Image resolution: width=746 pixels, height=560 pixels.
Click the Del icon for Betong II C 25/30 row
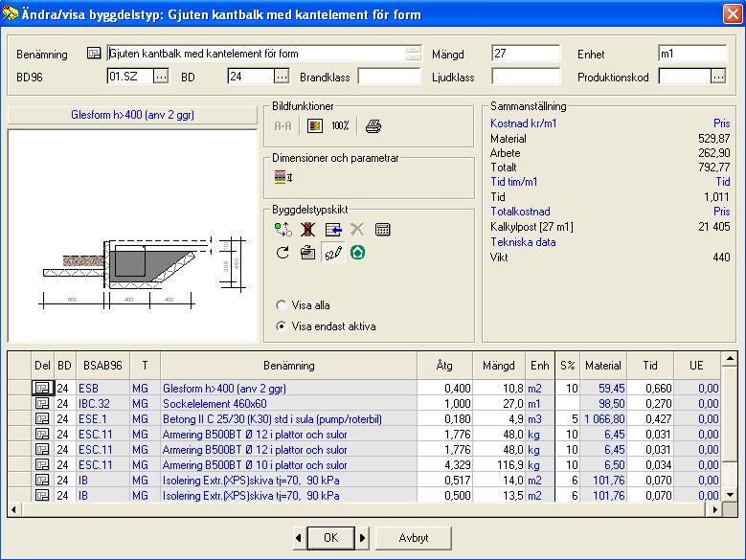tap(42, 419)
